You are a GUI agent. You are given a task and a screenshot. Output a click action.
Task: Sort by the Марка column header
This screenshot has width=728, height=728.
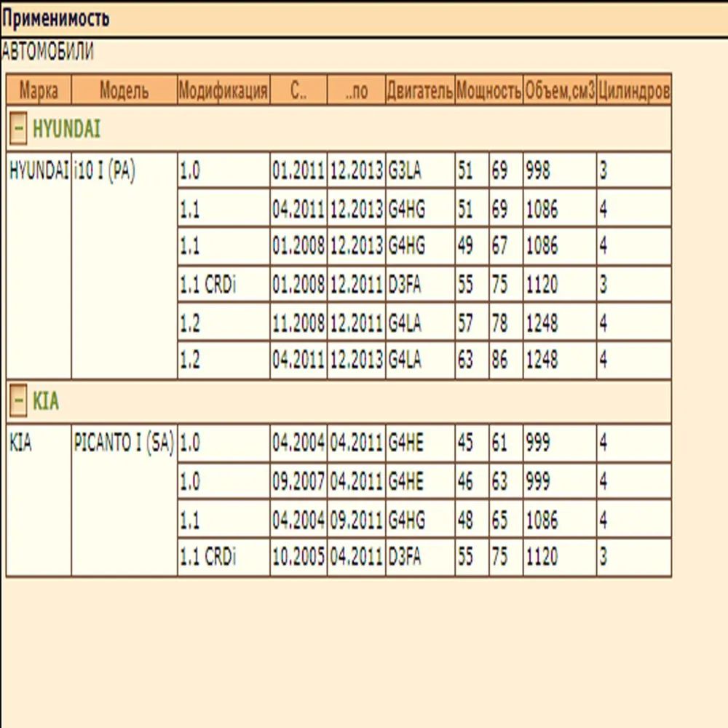click(x=39, y=92)
